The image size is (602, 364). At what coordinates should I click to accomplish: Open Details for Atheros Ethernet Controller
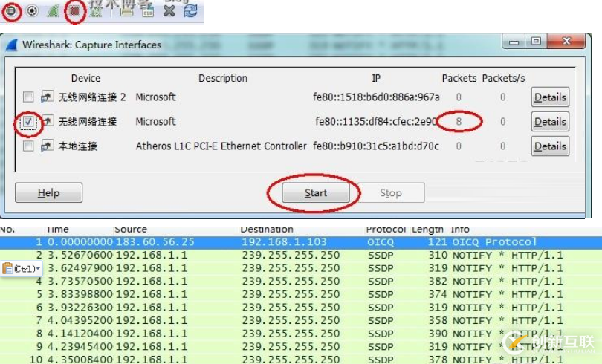click(550, 146)
